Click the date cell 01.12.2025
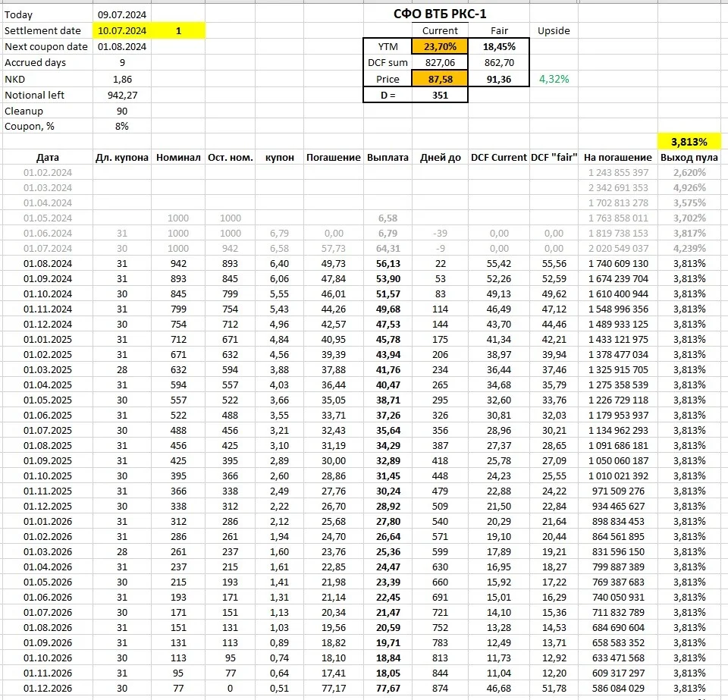The image size is (728, 700). point(48,507)
